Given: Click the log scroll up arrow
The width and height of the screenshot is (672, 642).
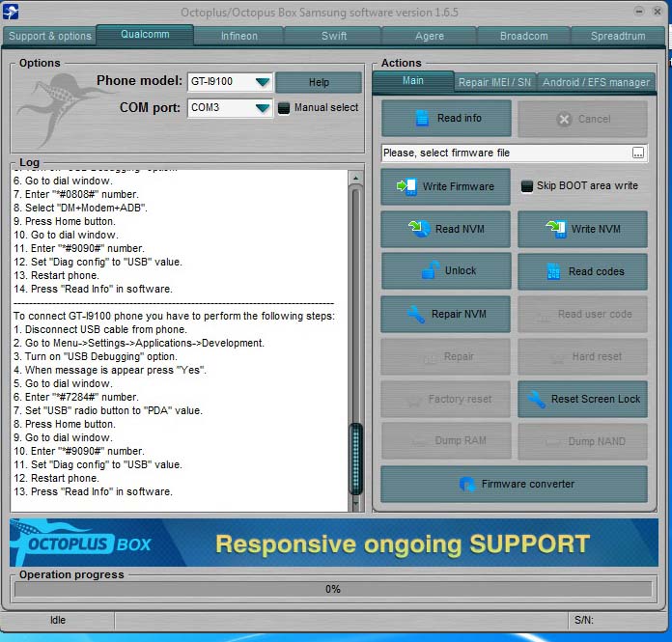Looking at the screenshot, I should [355, 178].
